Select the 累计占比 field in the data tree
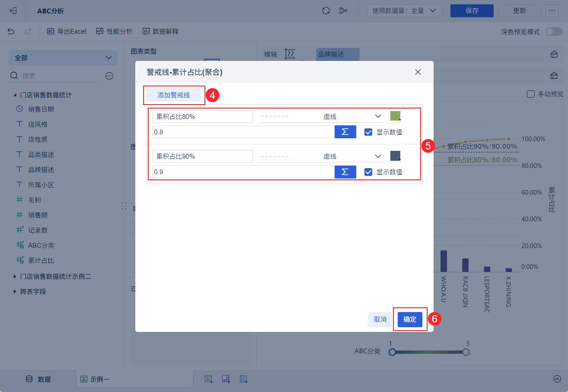Image resolution: width=568 pixels, height=392 pixels. [x=41, y=261]
